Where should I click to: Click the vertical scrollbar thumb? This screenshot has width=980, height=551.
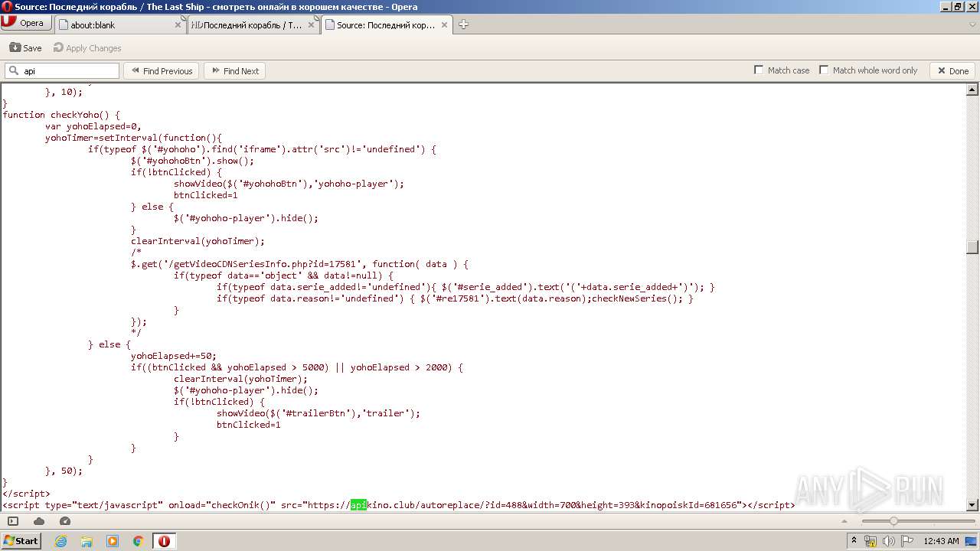click(x=972, y=246)
